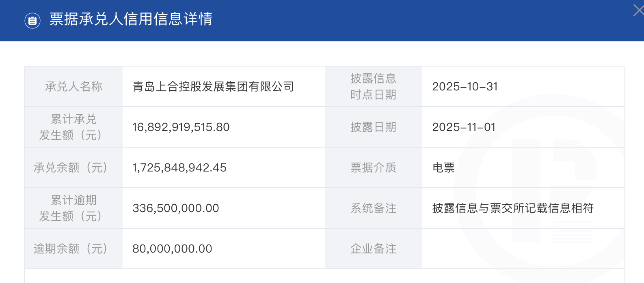Click the 票据介质 value 电票
The height and width of the screenshot is (283, 644).
pyautogui.click(x=443, y=167)
